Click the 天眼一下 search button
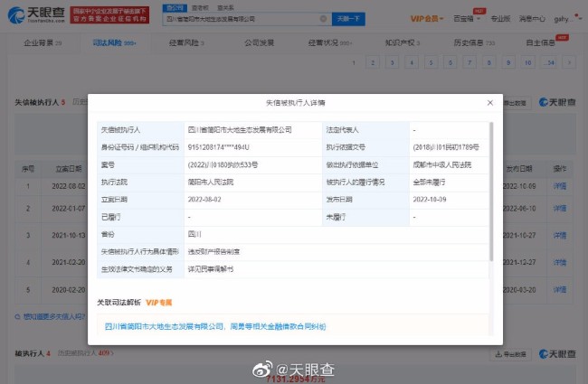The image size is (588, 384). pyautogui.click(x=348, y=19)
